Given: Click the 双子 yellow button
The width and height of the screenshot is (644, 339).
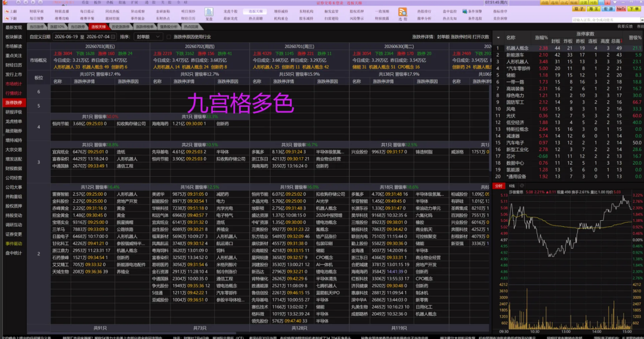Looking at the screenshot, I should pos(579,9).
